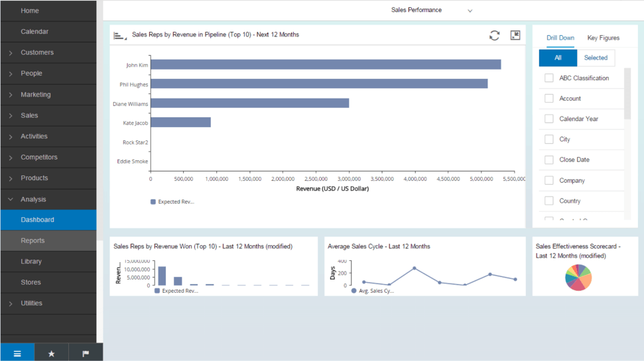Open the hamburger menu at bottom
The height and width of the screenshot is (361, 644).
point(17,354)
